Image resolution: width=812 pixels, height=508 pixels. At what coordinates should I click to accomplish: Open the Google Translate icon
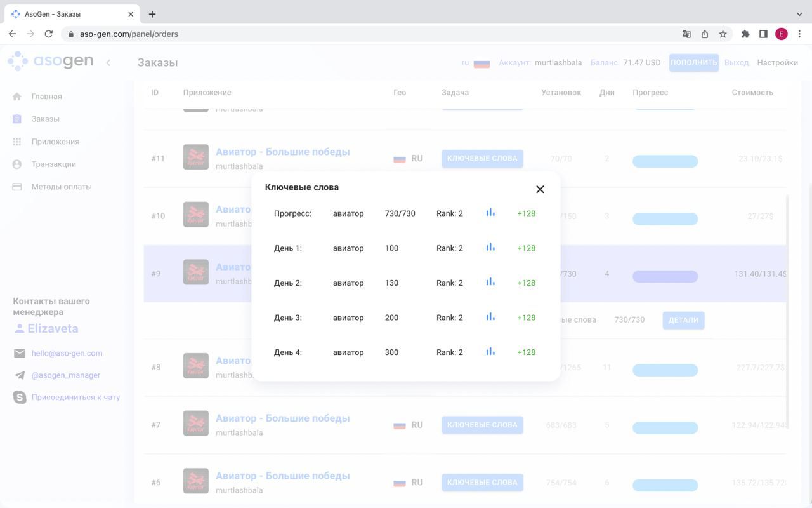[x=686, y=34]
